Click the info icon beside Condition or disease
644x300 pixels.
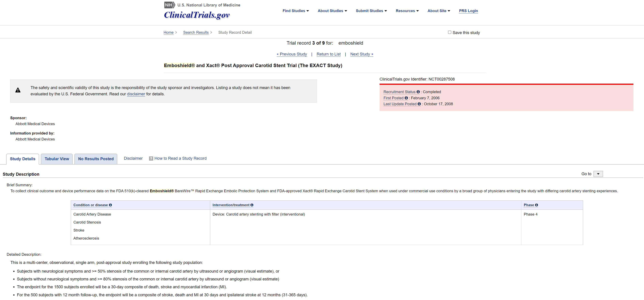click(x=110, y=205)
